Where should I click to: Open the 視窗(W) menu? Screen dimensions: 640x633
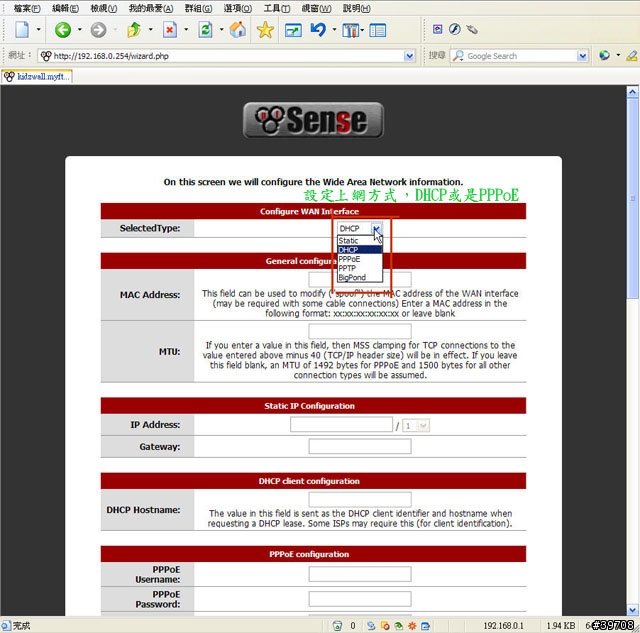(x=316, y=8)
